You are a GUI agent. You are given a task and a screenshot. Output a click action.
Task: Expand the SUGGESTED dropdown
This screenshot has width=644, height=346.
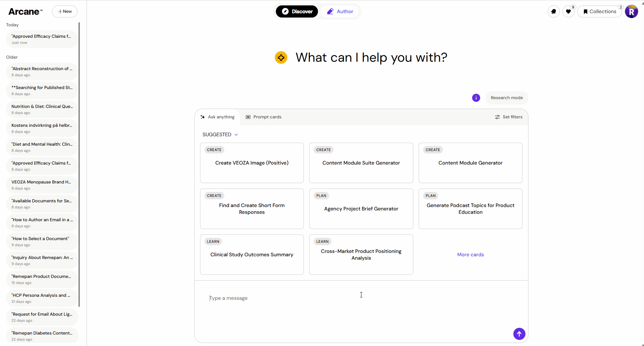(220, 135)
